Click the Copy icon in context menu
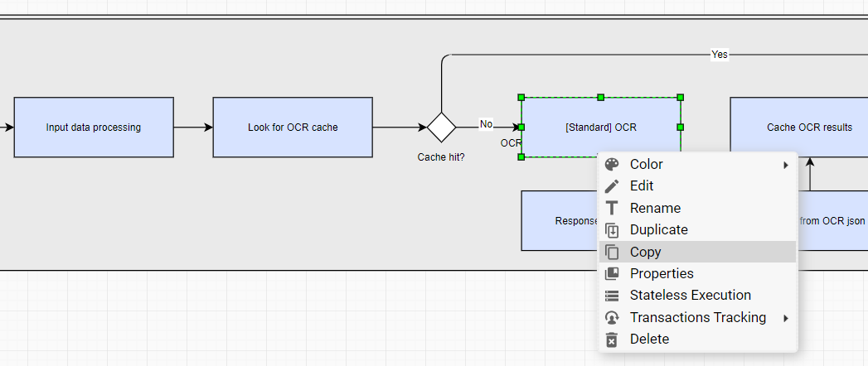The width and height of the screenshot is (868, 366). pyautogui.click(x=612, y=252)
